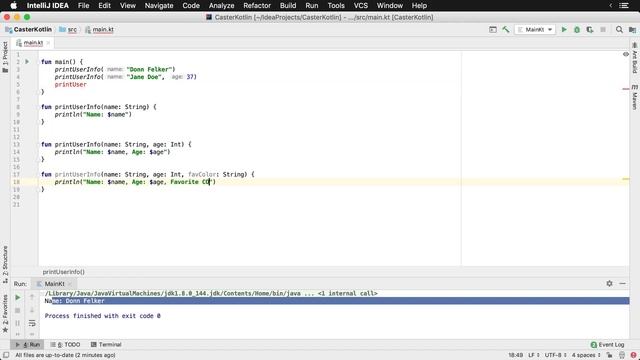Hide the Run panel with minus icon
Screen dimensions: 640x360
pyautogui.click(x=622, y=283)
